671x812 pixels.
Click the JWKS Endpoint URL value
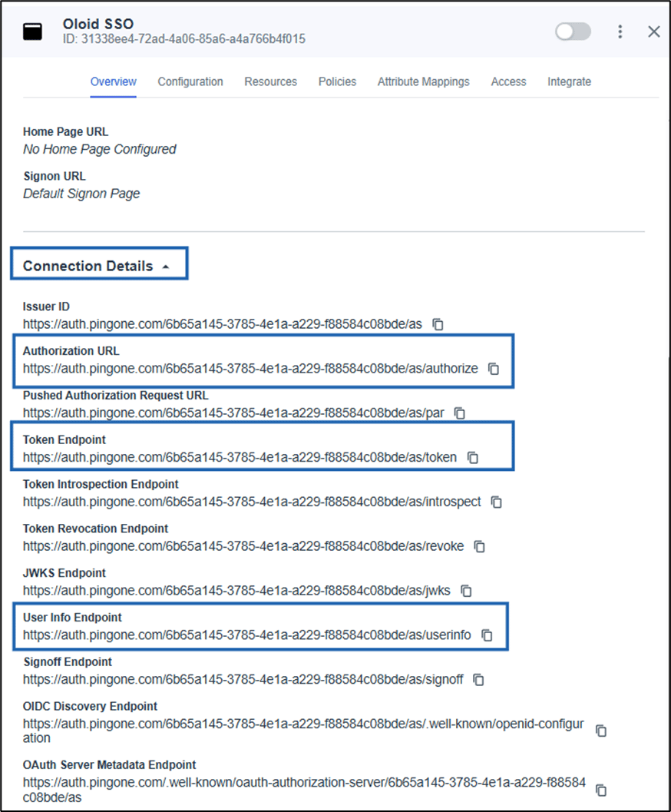236,591
